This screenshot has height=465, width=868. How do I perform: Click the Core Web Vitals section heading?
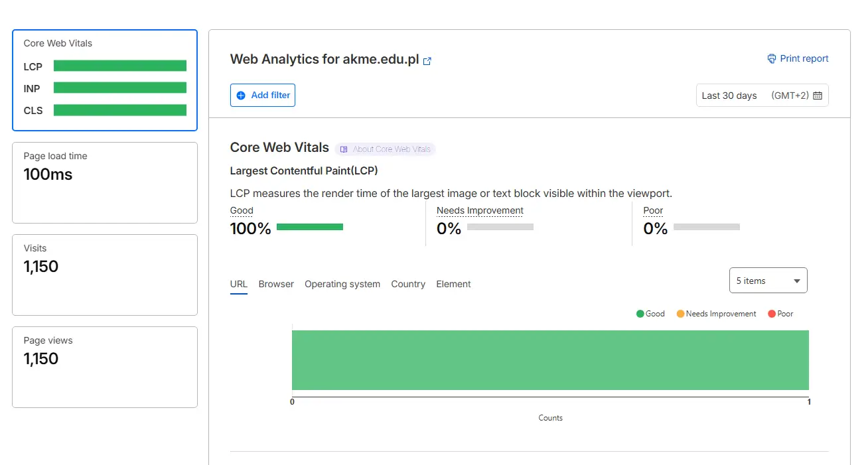coord(279,147)
